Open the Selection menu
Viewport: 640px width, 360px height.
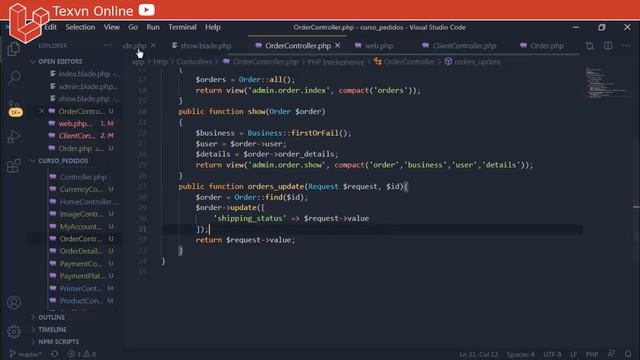tap(80, 27)
